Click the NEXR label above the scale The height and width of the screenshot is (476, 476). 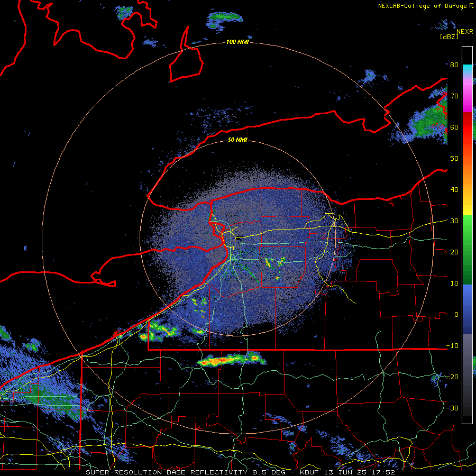[x=465, y=32]
